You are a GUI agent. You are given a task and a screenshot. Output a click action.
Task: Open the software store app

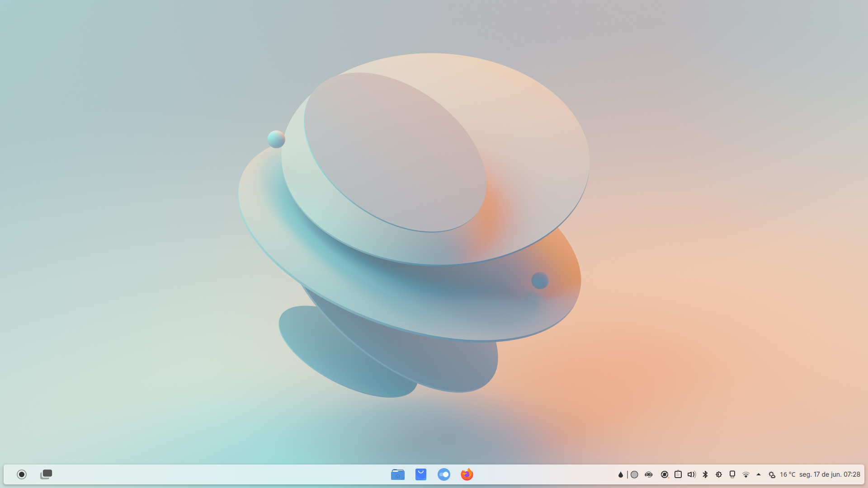pyautogui.click(x=421, y=474)
